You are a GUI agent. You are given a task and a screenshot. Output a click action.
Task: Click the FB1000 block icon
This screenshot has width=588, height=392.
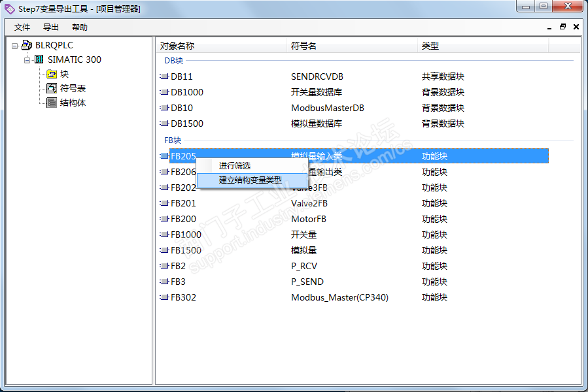click(165, 235)
